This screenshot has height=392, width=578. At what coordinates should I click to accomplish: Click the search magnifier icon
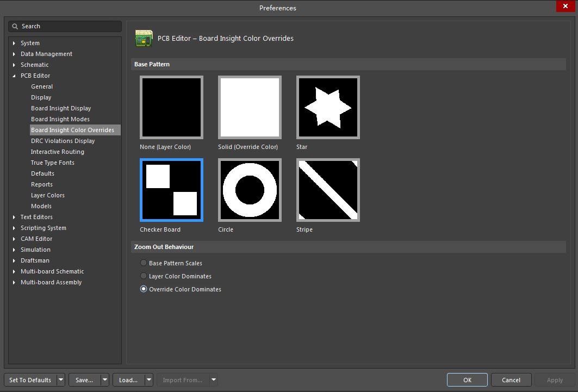click(x=15, y=26)
